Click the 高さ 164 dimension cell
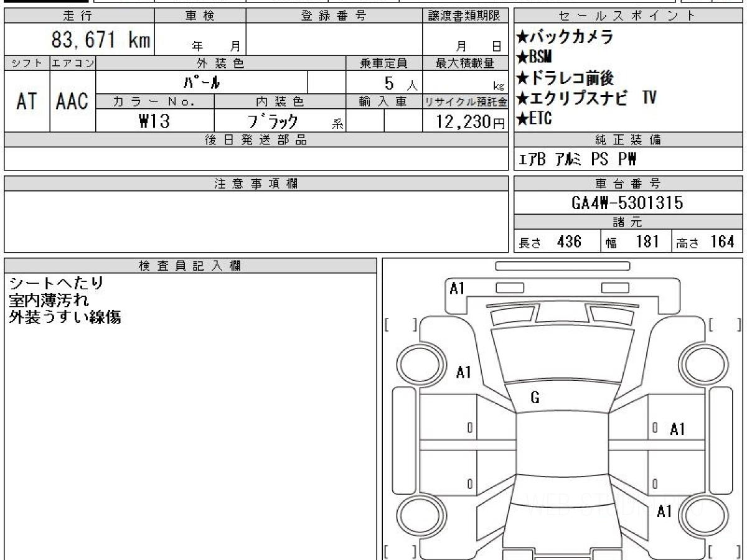Screen dimensions: 747x560 click(707, 241)
